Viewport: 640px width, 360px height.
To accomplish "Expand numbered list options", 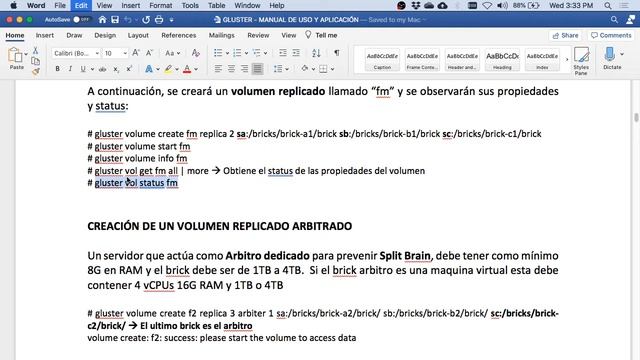I will 246,53.
